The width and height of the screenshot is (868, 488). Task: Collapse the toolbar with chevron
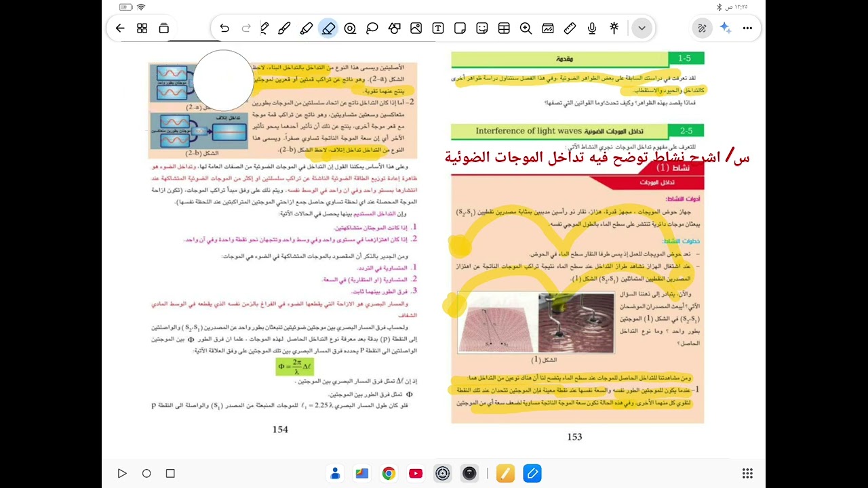(642, 28)
